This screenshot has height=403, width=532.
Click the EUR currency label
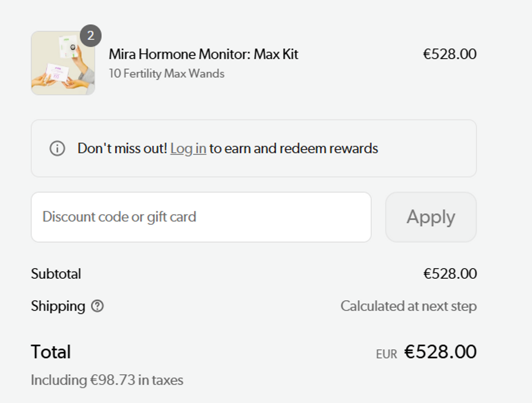tap(387, 354)
